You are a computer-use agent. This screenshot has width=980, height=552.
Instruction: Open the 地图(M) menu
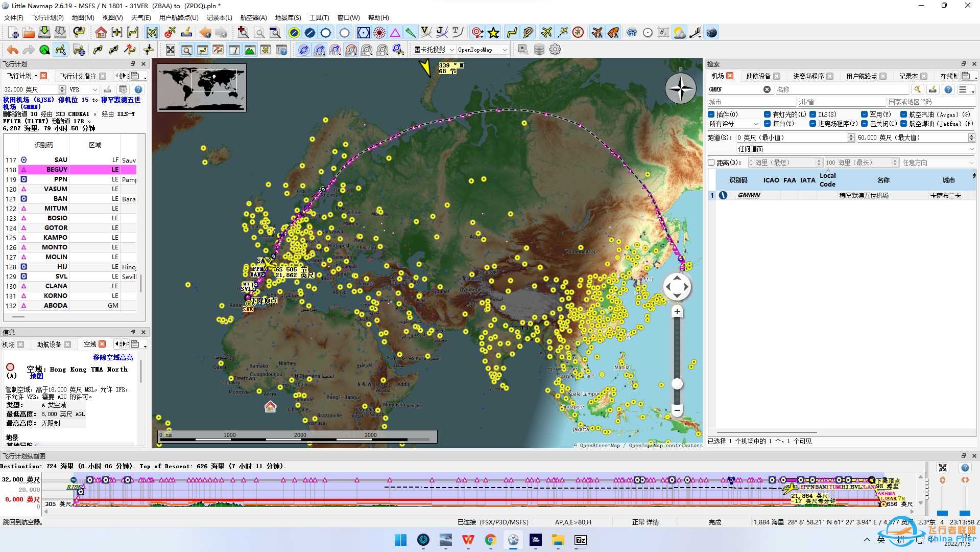click(x=83, y=17)
